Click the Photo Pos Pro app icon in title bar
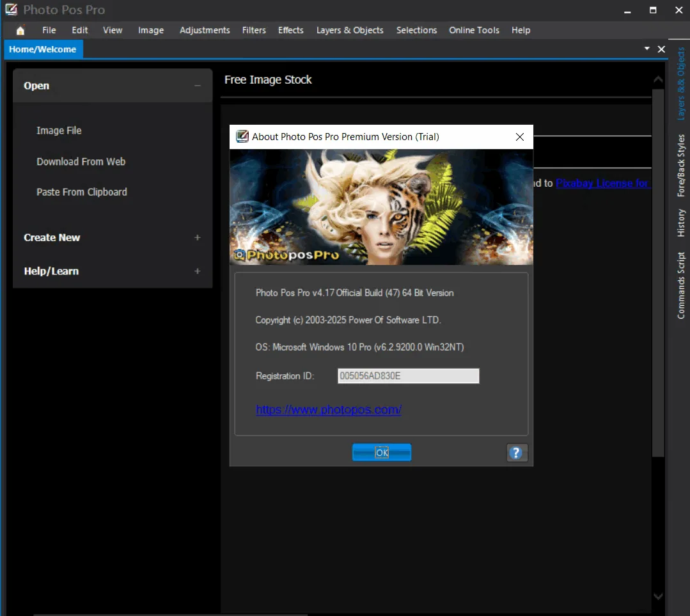Viewport: 690px width, 616px height. tap(12, 9)
